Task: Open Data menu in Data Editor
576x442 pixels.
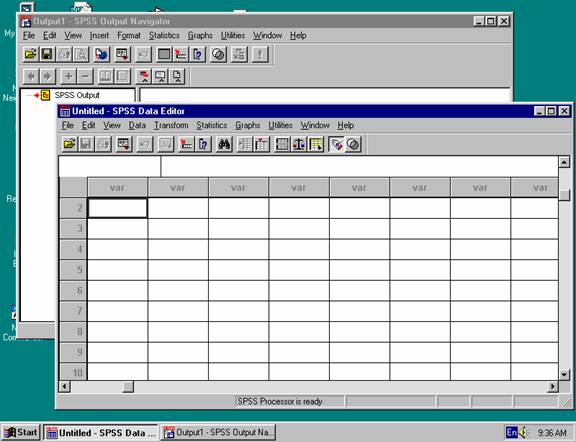Action: [x=137, y=125]
